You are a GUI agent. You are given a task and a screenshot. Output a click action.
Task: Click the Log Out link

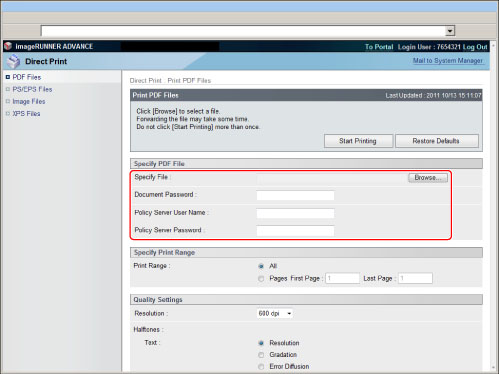tap(475, 47)
